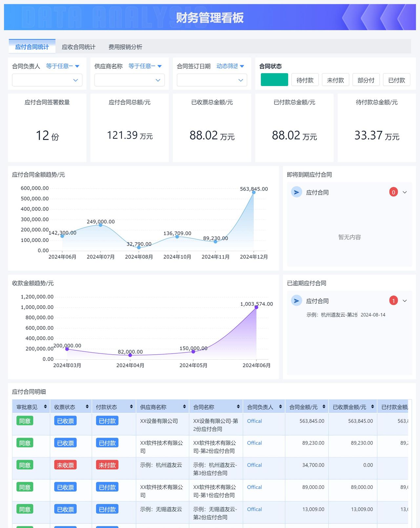Click the 应付合同总额 121.39 万元 card
This screenshot has height=528, width=420.
[130, 128]
